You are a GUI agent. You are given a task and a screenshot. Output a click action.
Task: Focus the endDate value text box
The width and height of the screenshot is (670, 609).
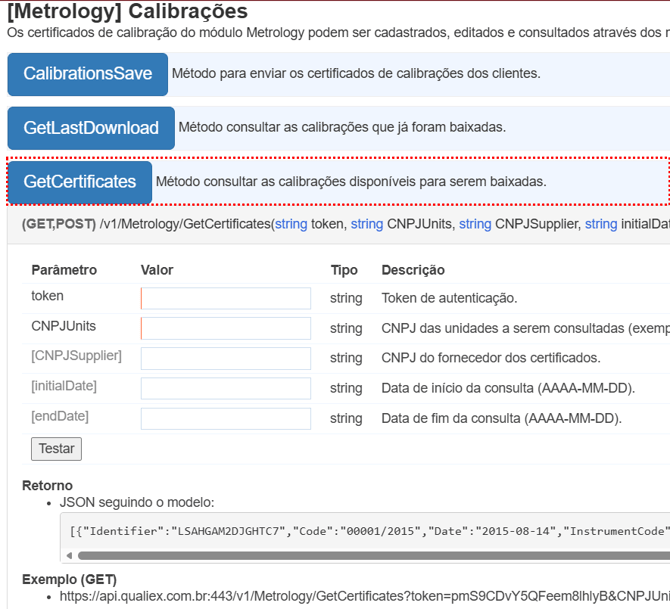226,418
